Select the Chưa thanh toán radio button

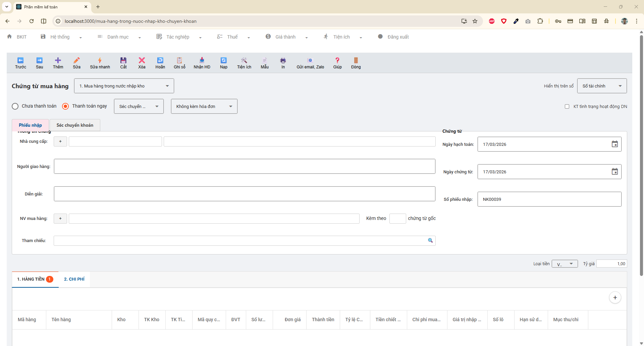(15, 106)
